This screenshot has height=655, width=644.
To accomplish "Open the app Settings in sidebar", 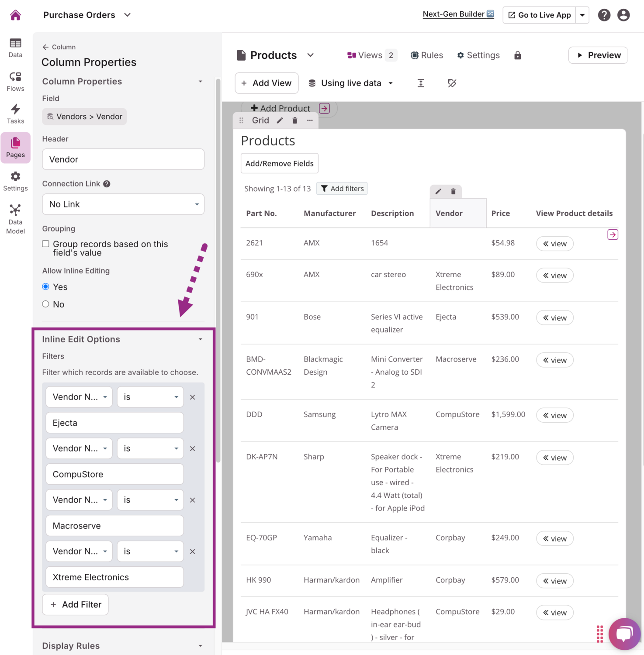I will point(15,181).
